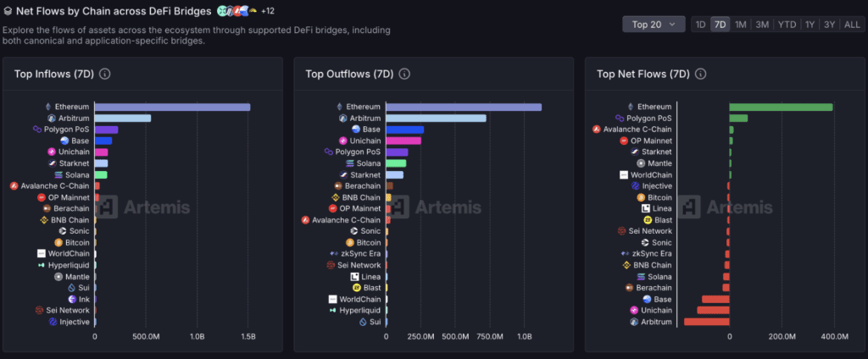The width and height of the screenshot is (868, 359).
Task: Click Polygon PoS bar in Top Net Flows
Action: pos(738,119)
